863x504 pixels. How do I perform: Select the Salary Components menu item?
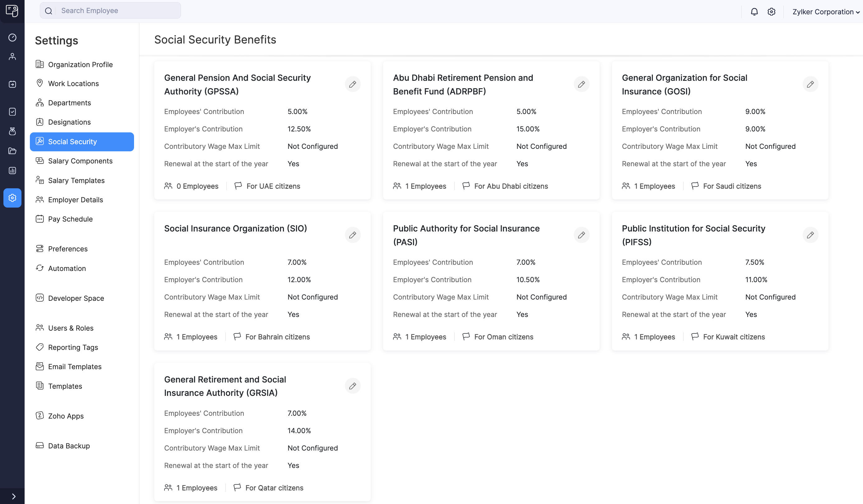click(x=80, y=160)
